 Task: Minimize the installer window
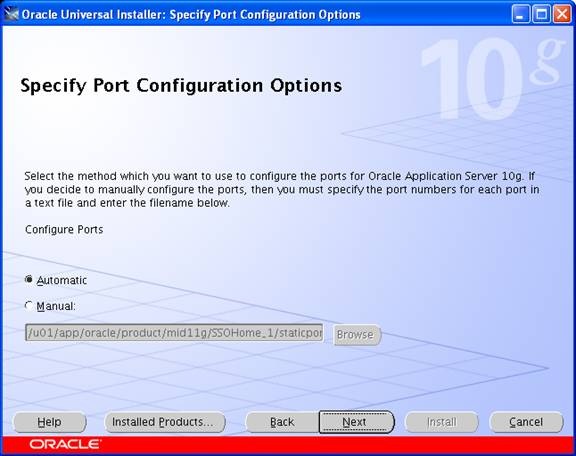pyautogui.click(x=520, y=14)
